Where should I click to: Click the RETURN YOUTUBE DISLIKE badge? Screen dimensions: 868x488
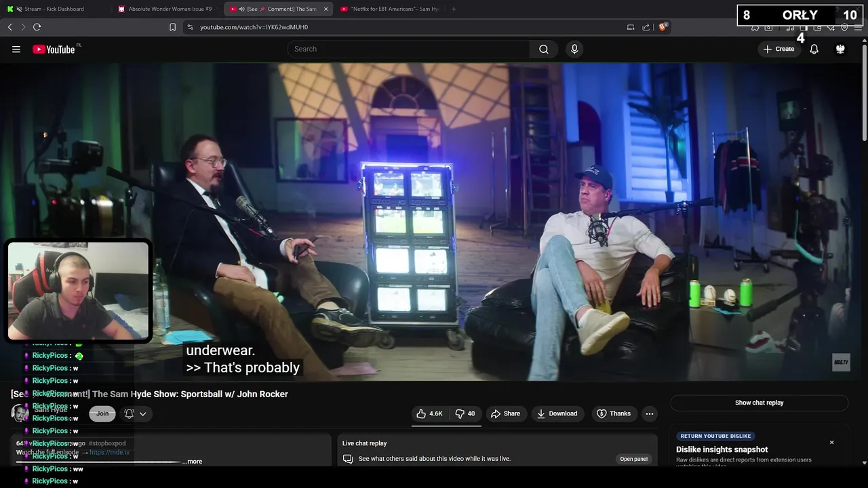(x=717, y=436)
